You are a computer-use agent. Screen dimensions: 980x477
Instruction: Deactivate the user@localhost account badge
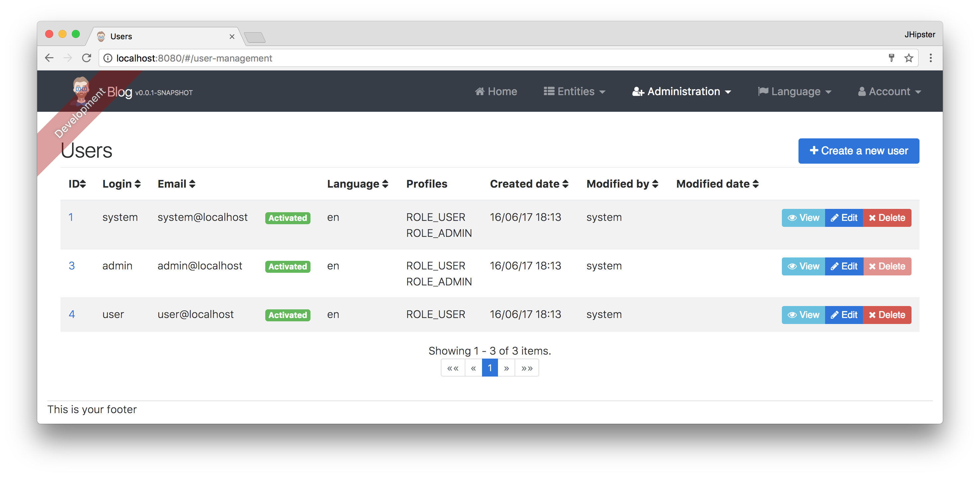coord(287,315)
